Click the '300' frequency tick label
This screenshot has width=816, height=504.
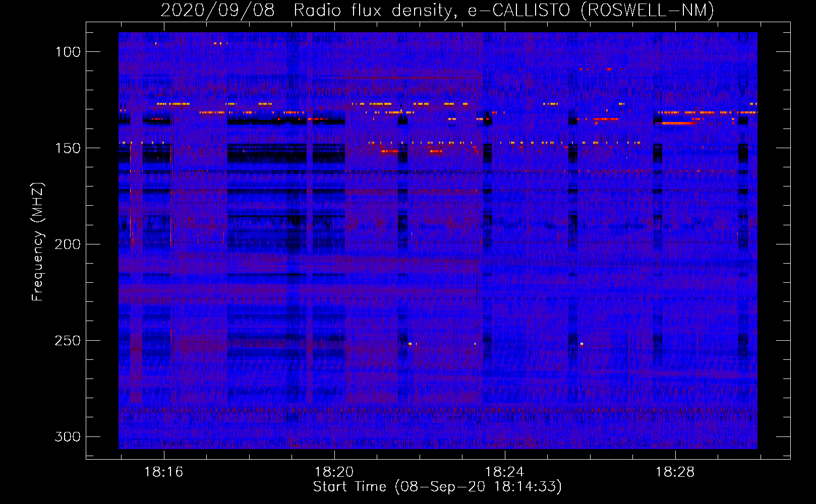click(68, 436)
